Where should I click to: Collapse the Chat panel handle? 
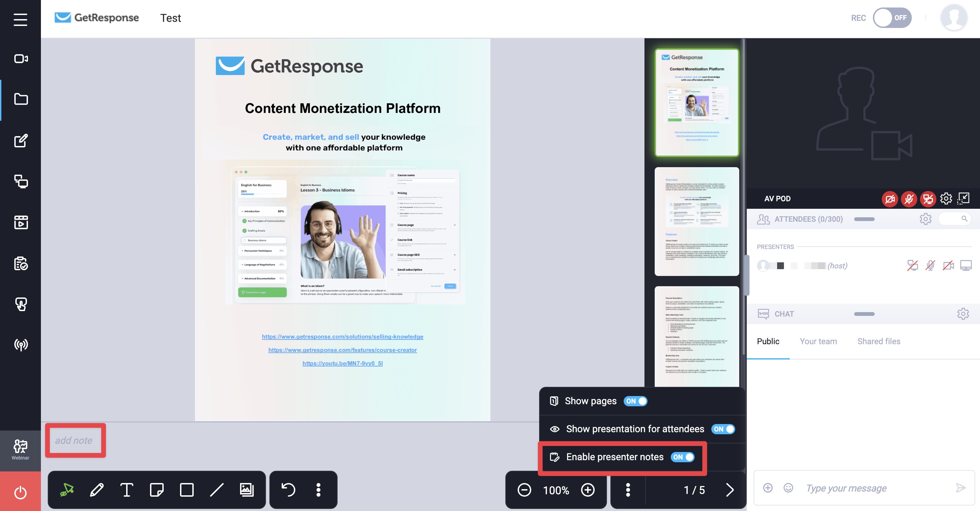click(x=864, y=314)
